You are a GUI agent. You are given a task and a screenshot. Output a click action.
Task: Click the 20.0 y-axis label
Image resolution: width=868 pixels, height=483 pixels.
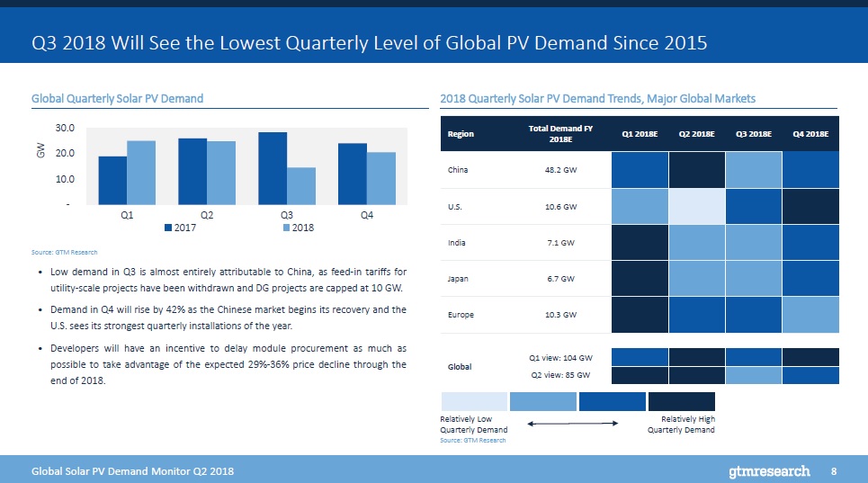(x=65, y=153)
